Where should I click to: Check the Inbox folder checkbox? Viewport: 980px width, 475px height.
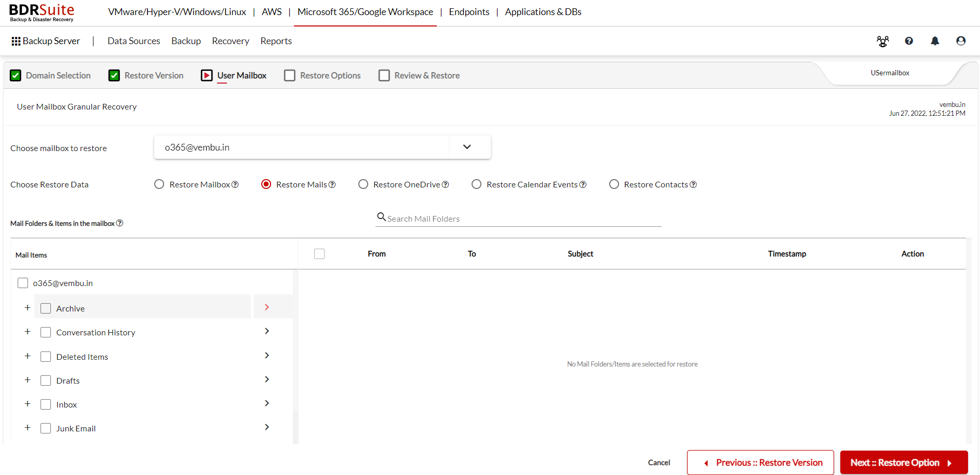click(46, 404)
